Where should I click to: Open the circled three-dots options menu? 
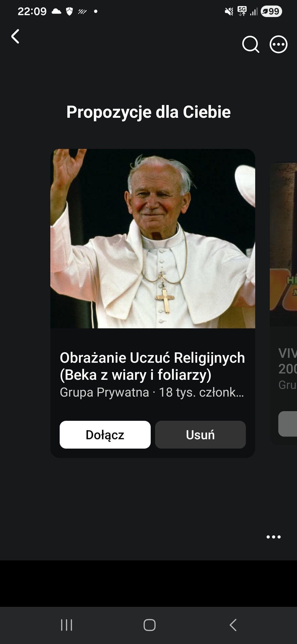pos(278,44)
